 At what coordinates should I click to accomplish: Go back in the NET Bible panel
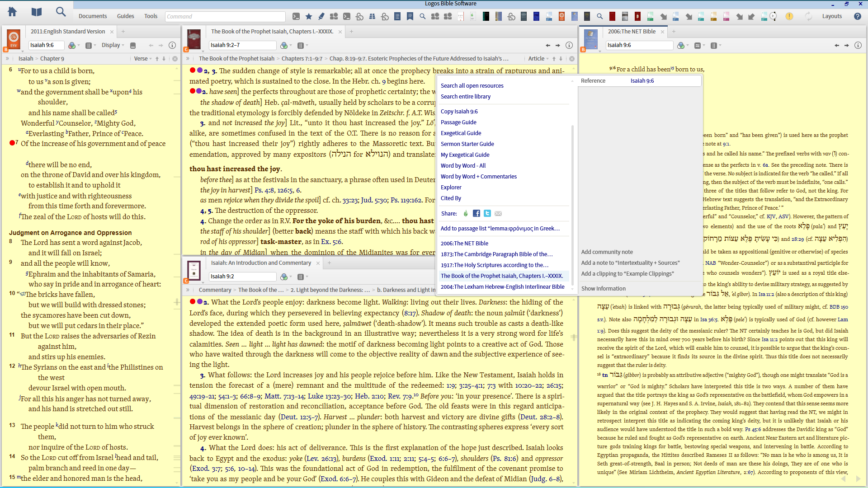[x=837, y=45]
